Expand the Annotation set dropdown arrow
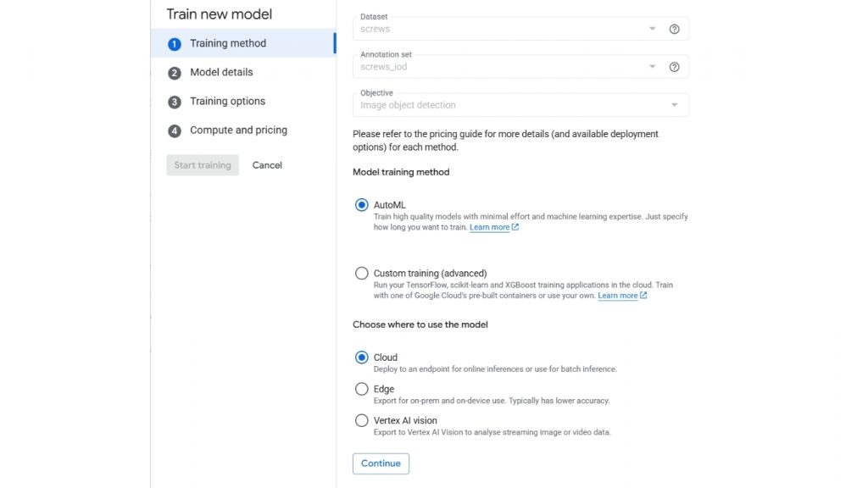Screen dimensions: 868x488 (x=653, y=67)
